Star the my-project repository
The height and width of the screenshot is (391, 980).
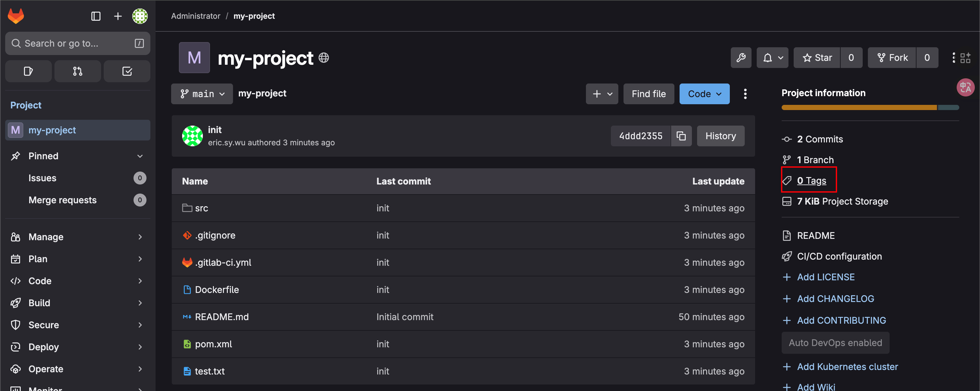click(817, 58)
